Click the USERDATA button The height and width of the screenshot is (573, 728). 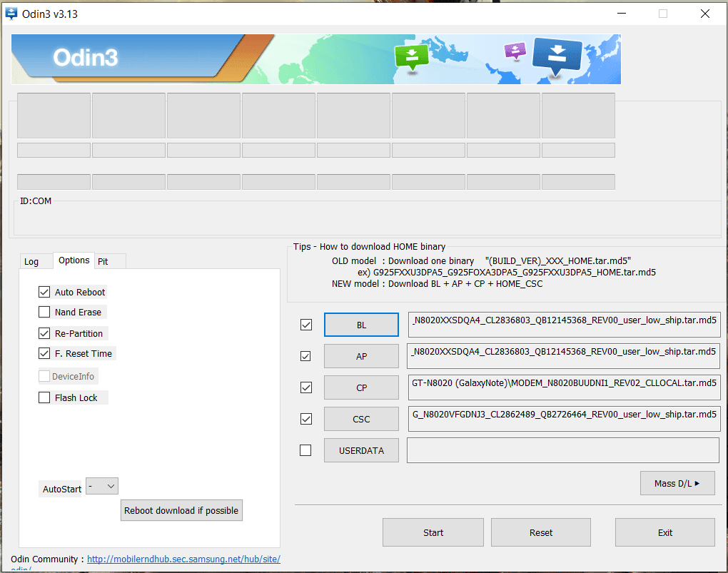point(361,450)
